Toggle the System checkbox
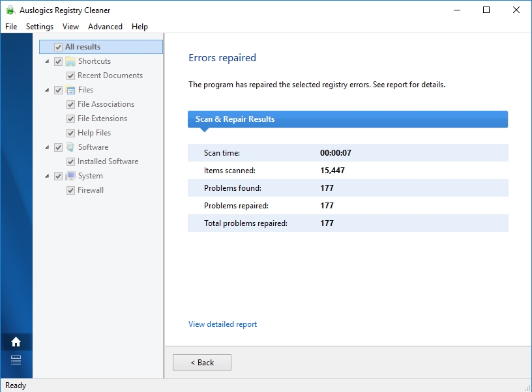The width and height of the screenshot is (532, 392). [59, 176]
